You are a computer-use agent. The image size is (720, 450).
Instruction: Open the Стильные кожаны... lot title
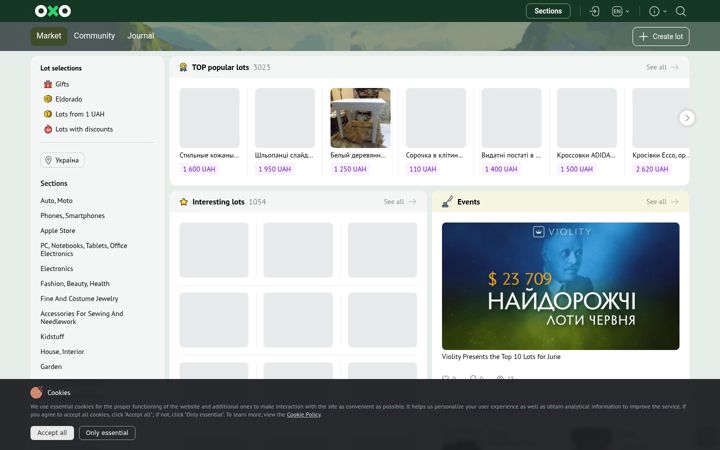[209, 156]
